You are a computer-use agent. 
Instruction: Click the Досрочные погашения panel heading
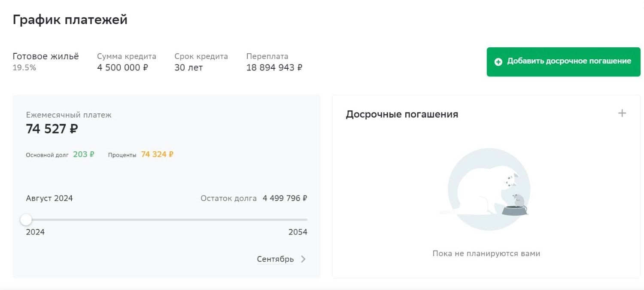(402, 114)
